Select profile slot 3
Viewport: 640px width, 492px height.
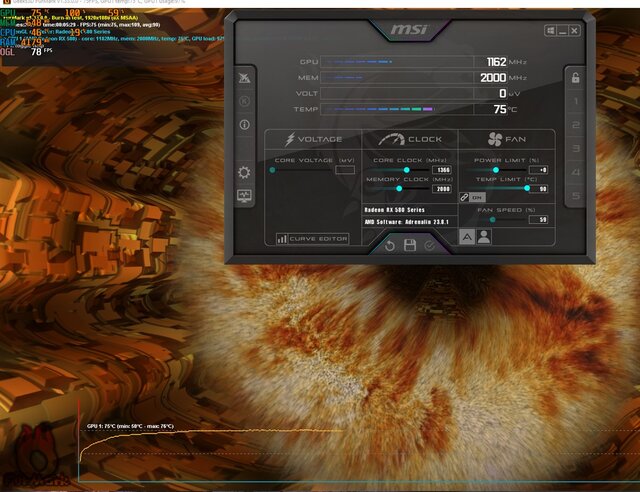point(574,148)
